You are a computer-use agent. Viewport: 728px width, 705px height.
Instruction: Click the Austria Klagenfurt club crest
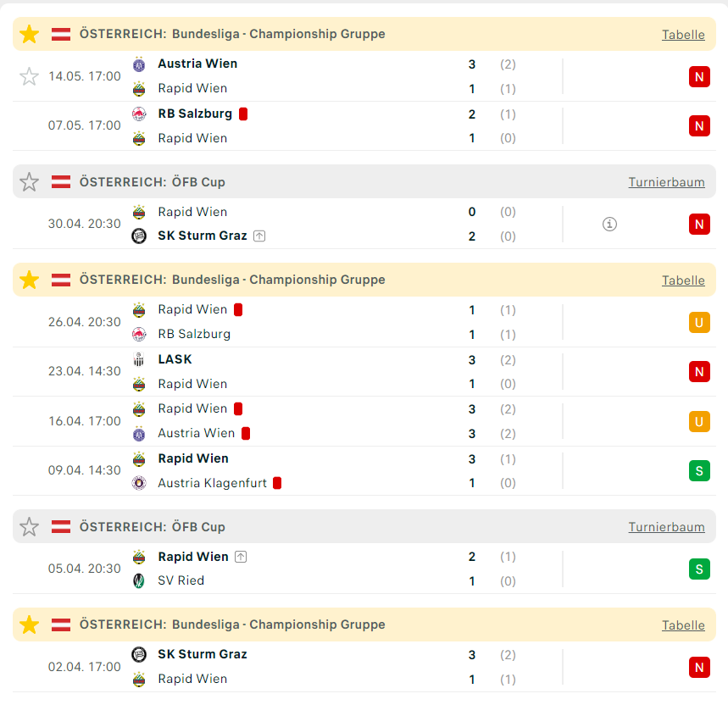click(139, 483)
